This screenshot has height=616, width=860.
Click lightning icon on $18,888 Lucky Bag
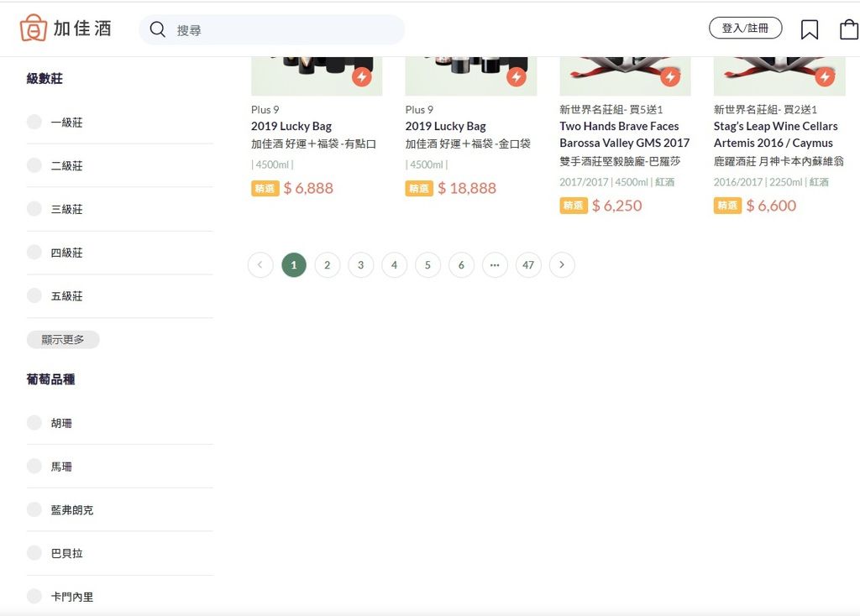click(x=517, y=76)
